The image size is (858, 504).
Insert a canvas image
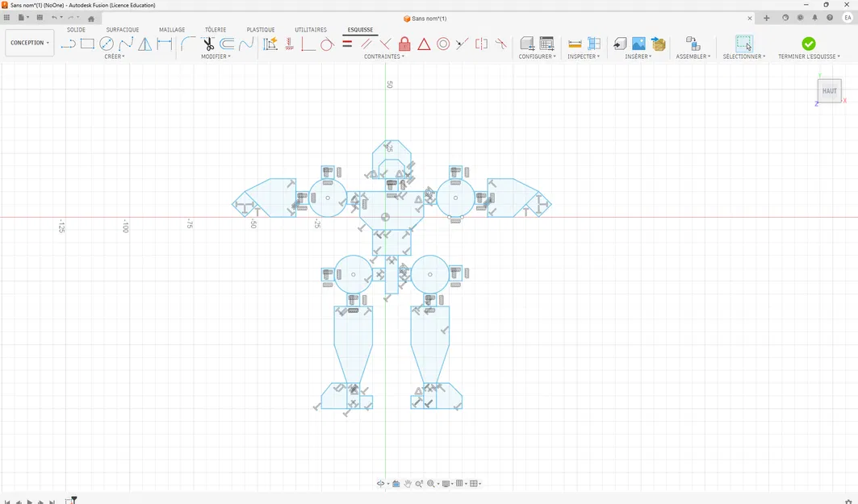pyautogui.click(x=638, y=44)
